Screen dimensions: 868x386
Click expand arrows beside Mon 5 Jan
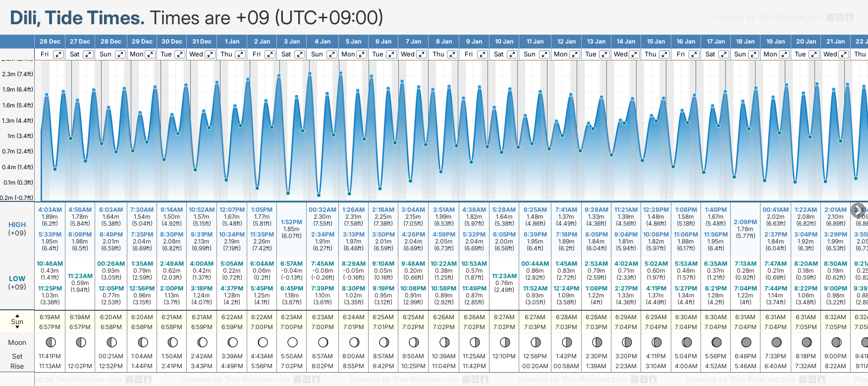click(x=362, y=54)
